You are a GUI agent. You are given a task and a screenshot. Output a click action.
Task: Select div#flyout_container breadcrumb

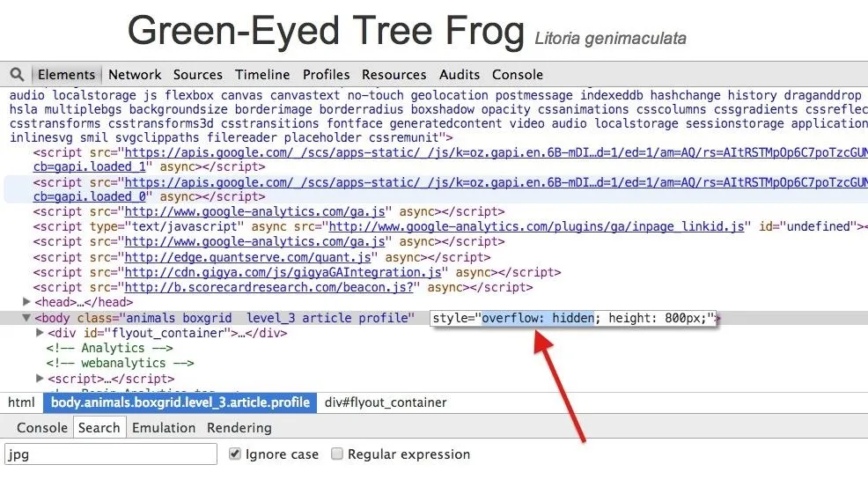tap(386, 402)
